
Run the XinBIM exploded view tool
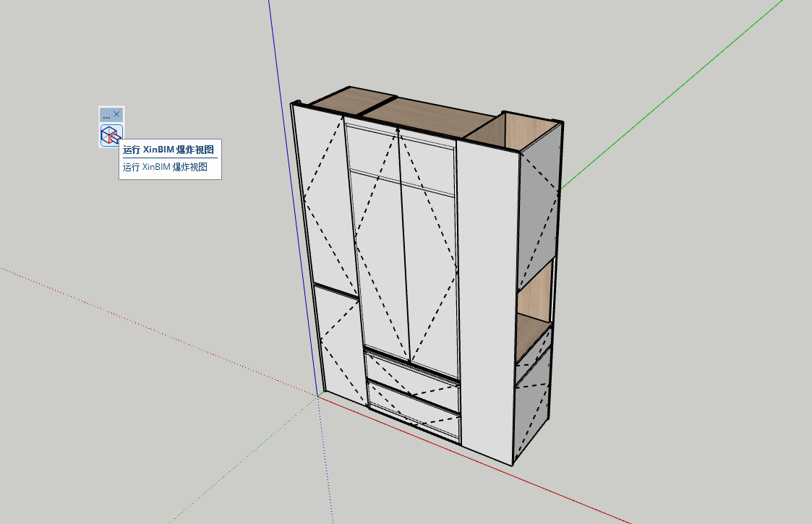click(x=111, y=135)
